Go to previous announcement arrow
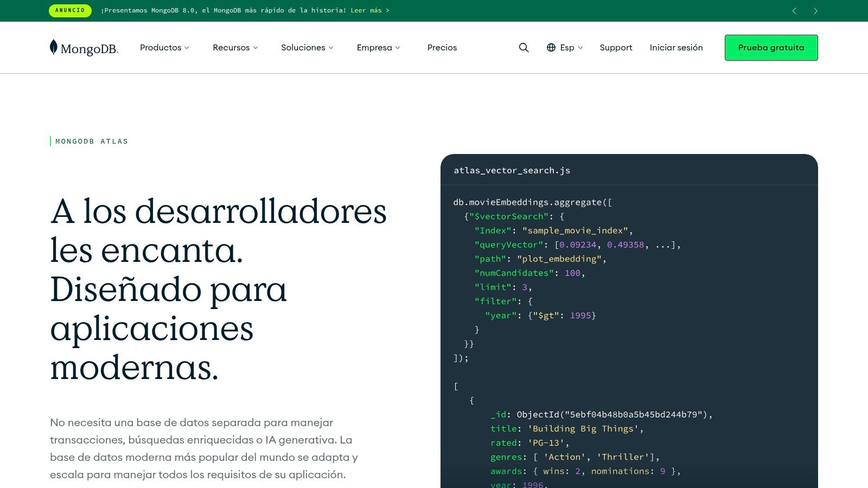The height and width of the screenshot is (488, 868). click(x=794, y=11)
